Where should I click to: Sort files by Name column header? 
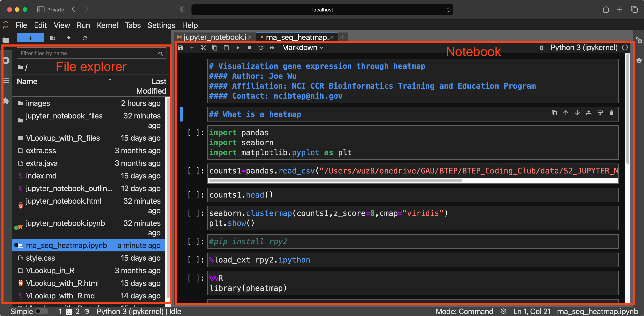[27, 82]
